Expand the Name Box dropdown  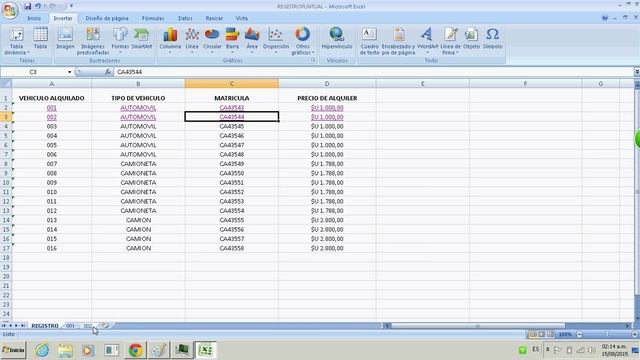tap(69, 72)
